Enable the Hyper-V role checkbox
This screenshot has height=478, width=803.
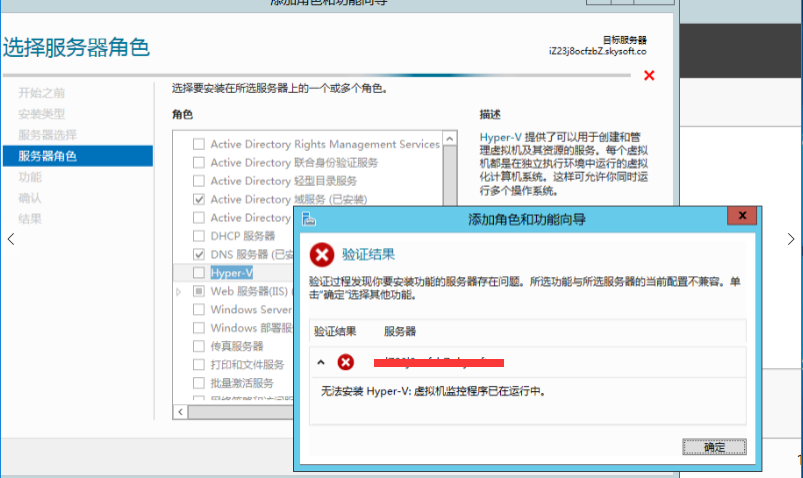[199, 273]
